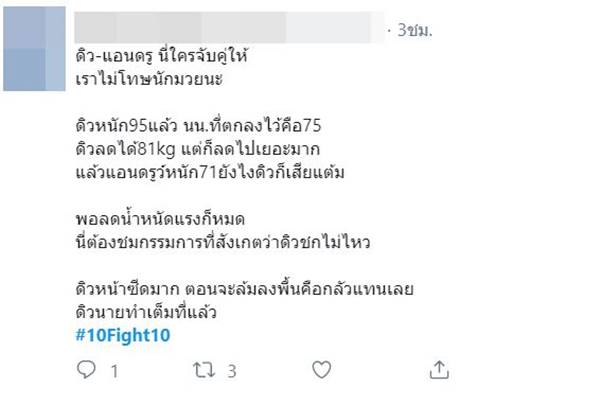The width and height of the screenshot is (600, 404).
Task: Open the share menu icon
Action: (439, 370)
